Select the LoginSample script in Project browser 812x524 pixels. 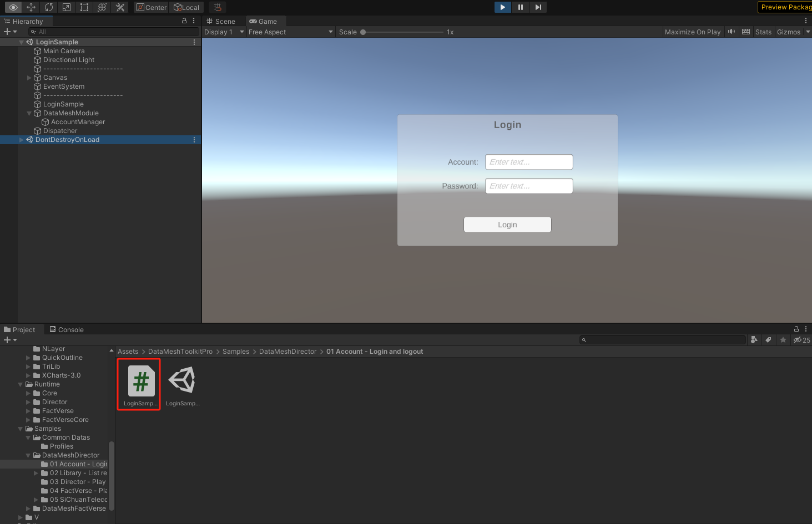[139, 383]
